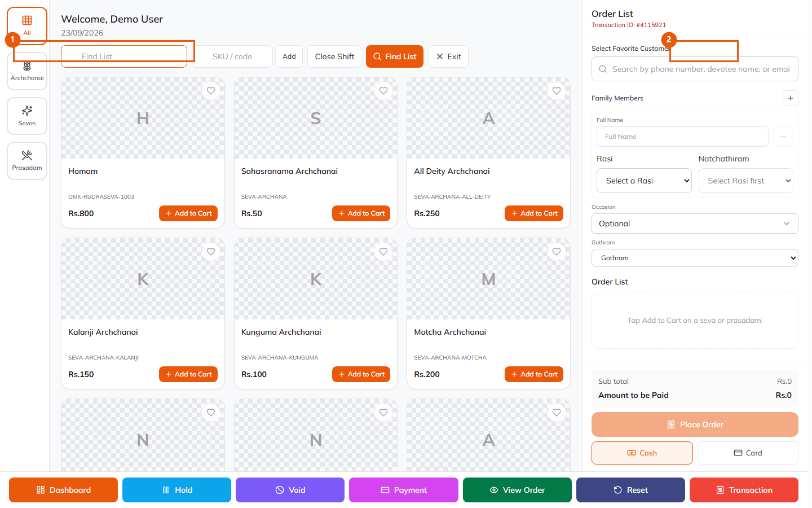This screenshot has height=508, width=812.
Task: Open the red Transaction button
Action: pos(744,490)
